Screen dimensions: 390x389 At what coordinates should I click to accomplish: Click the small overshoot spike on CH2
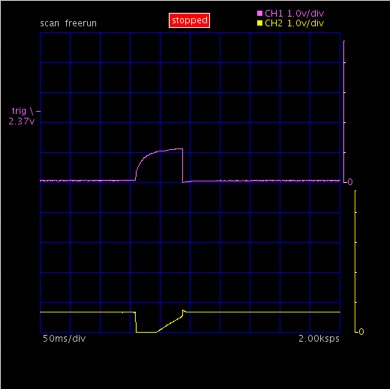(183, 312)
